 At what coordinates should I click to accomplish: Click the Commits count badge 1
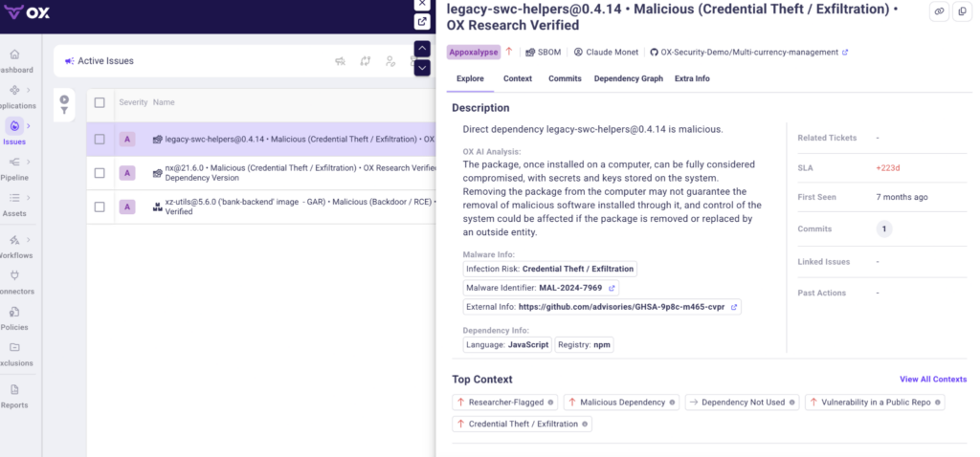point(883,229)
